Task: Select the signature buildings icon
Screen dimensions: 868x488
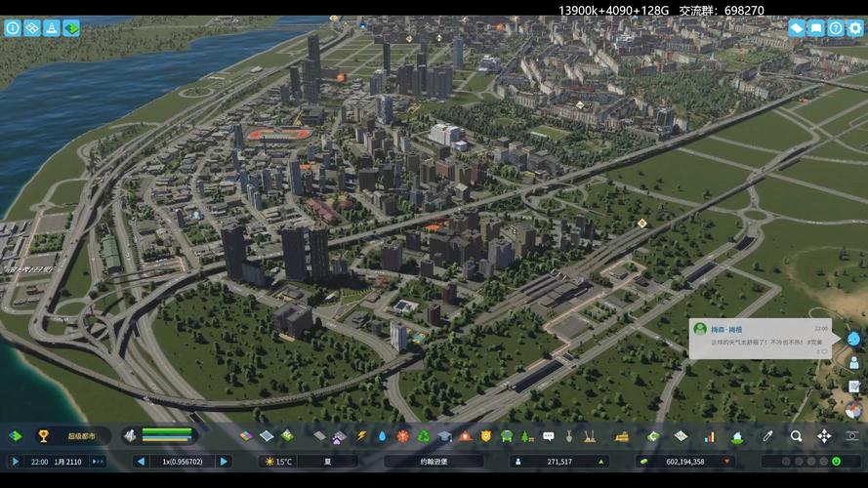Action: 287,436
